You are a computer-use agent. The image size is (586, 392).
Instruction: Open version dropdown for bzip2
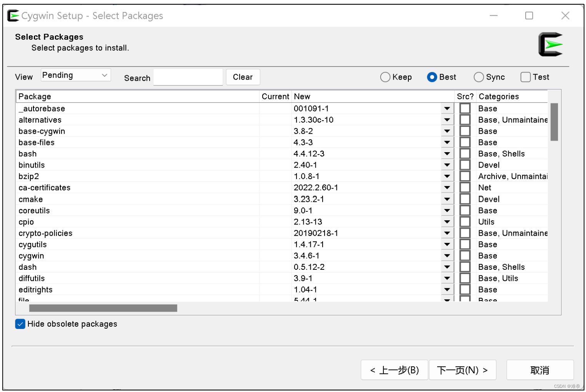[447, 176]
